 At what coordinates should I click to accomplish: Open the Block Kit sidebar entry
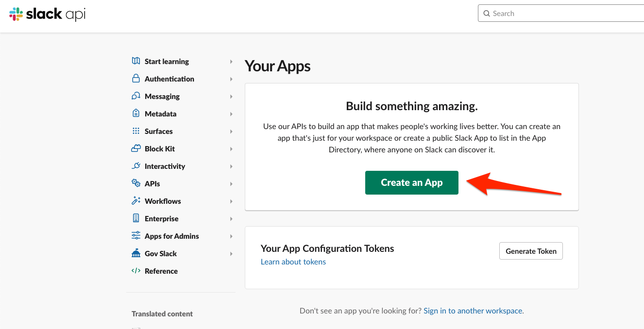[159, 148]
